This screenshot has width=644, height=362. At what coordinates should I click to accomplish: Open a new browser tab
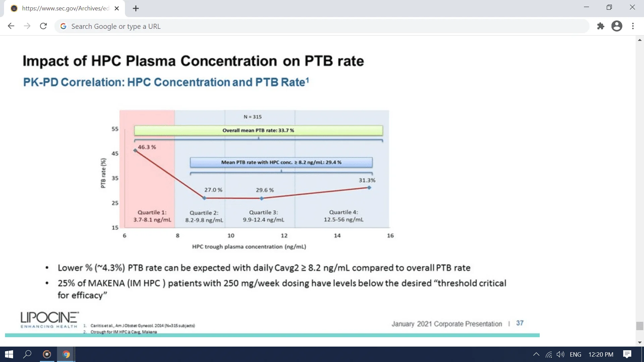coord(136,8)
